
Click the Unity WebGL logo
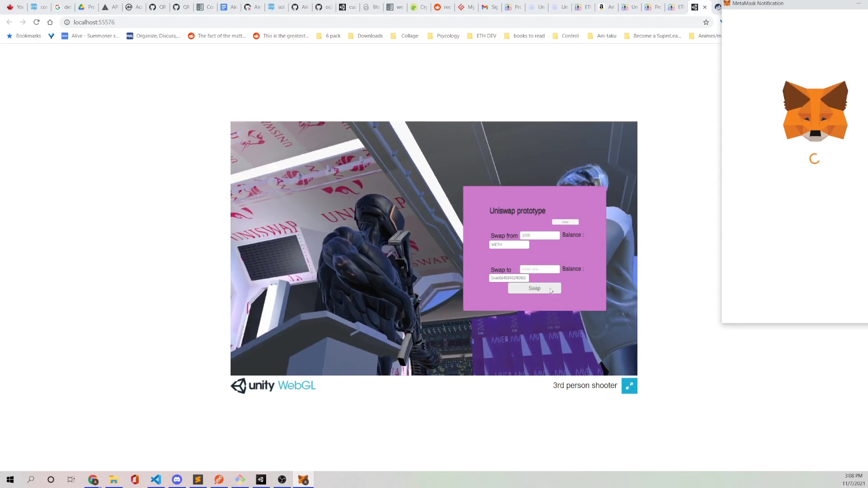tap(273, 385)
